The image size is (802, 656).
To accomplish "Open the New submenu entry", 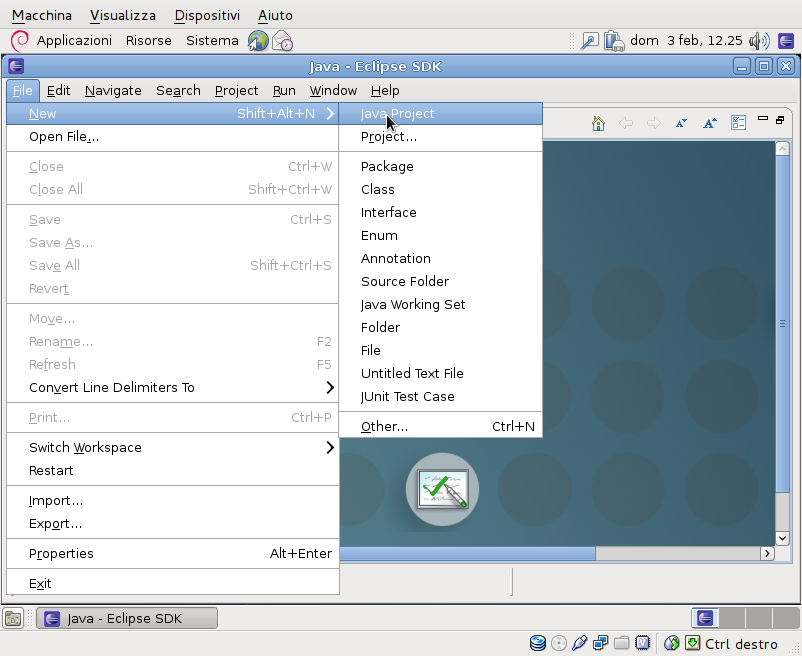I will [173, 114].
